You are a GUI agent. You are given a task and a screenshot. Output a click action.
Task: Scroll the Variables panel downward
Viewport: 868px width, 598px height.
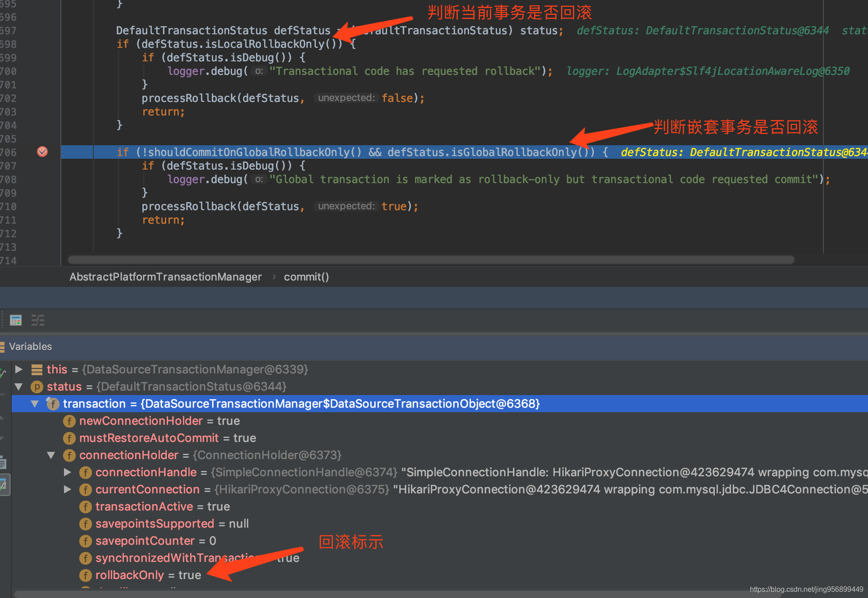pos(865,581)
